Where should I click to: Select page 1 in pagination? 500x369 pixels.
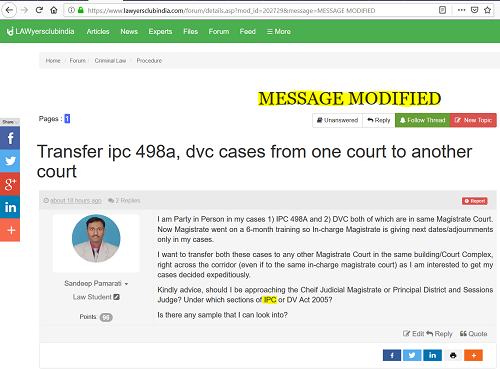tap(67, 119)
